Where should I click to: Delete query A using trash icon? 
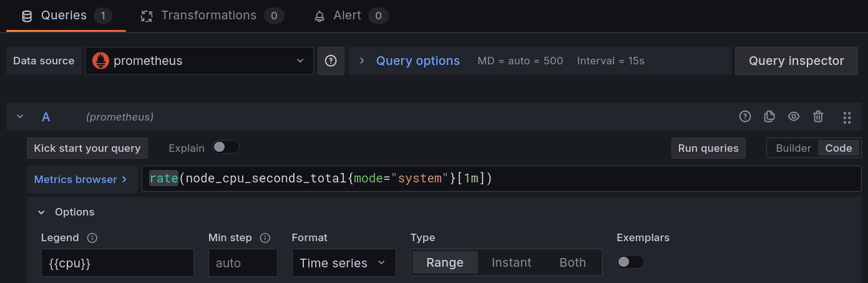point(818,116)
